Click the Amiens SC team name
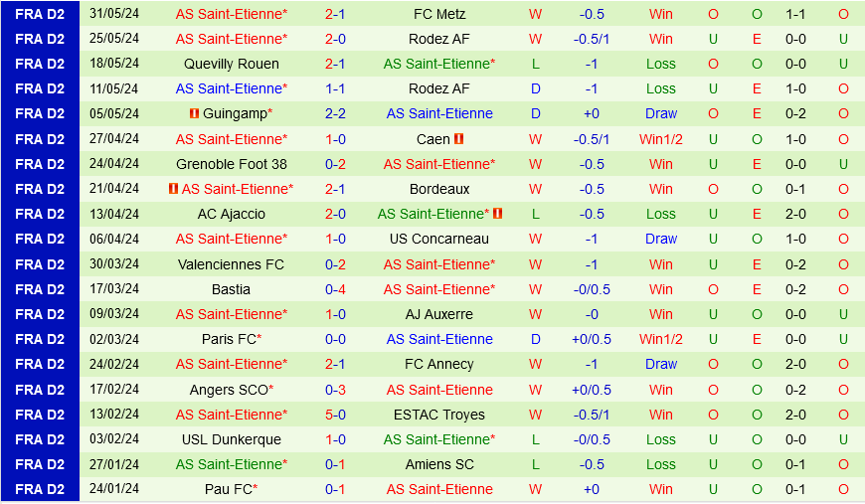865x504 pixels. point(439,464)
